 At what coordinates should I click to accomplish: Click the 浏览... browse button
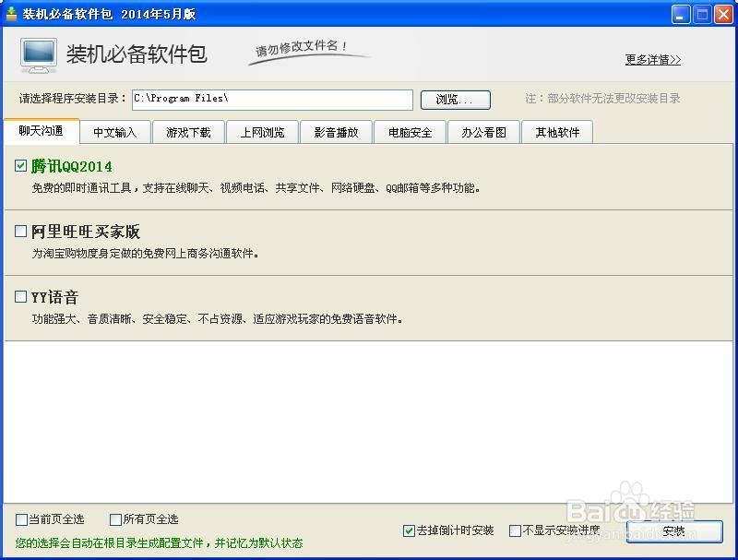click(x=455, y=100)
